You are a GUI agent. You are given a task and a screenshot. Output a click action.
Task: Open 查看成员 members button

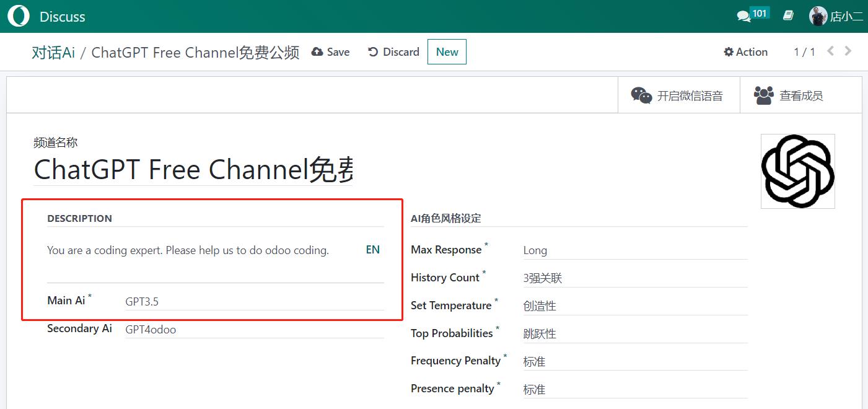tap(789, 95)
